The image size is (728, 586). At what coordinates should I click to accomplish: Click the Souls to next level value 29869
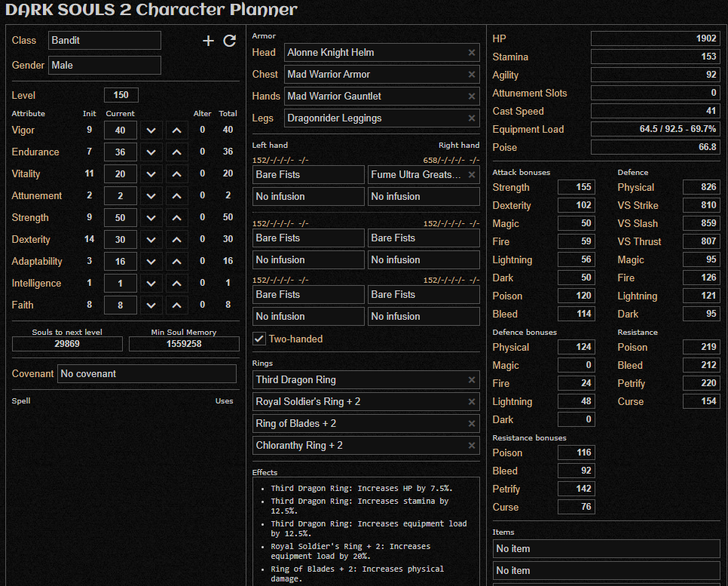[67, 344]
